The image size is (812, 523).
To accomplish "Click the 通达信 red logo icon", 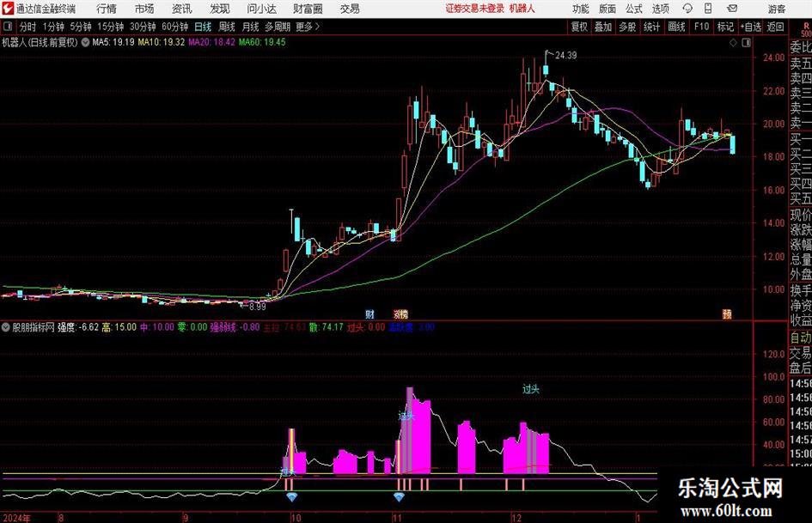I will click(8, 9).
